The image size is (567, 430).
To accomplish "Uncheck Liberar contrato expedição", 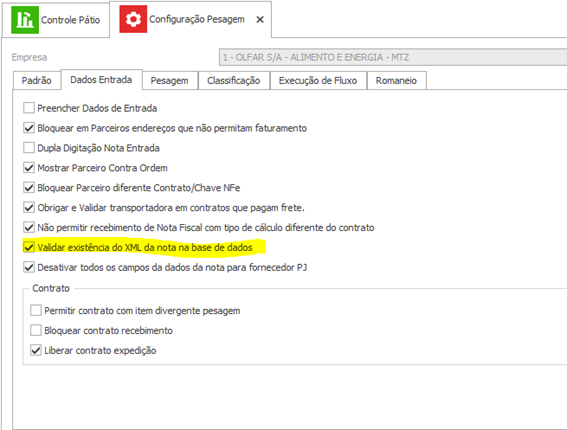I will point(36,350).
